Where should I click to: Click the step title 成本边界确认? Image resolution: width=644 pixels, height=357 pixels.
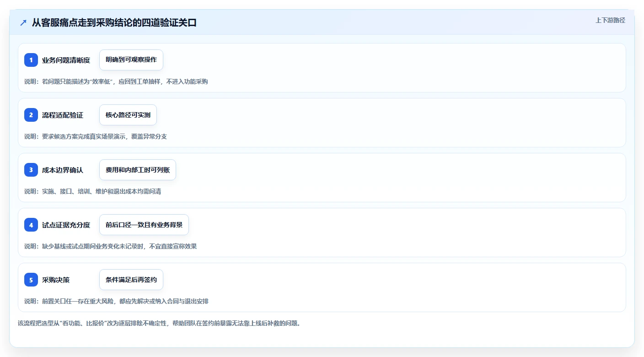pyautogui.click(x=63, y=170)
